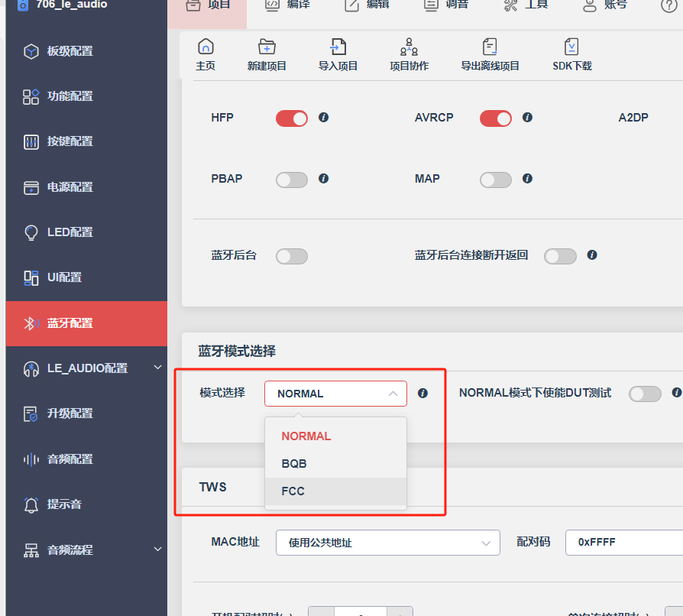The image size is (683, 616).
Task: Switch to the 编译 top tab
Action: [286, 6]
